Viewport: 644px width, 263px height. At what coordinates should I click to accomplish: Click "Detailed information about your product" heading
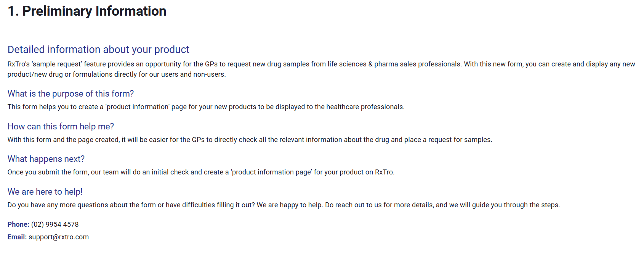click(98, 50)
